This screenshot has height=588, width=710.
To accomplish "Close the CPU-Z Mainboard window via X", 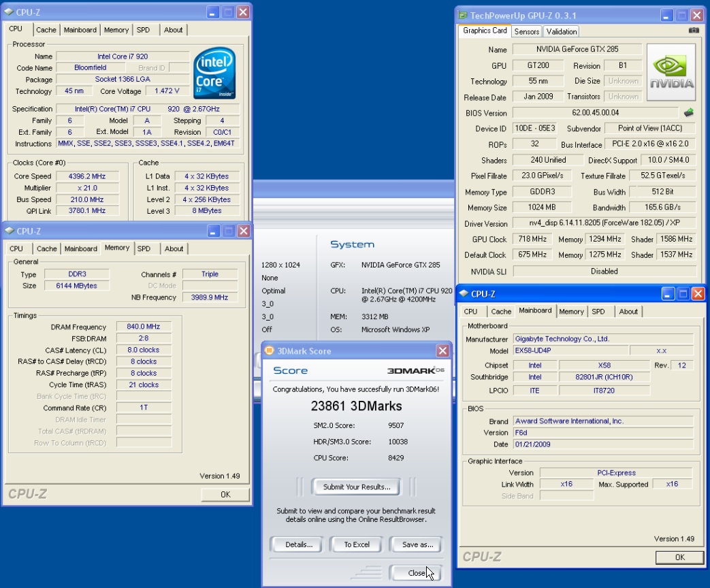I will tap(698, 294).
